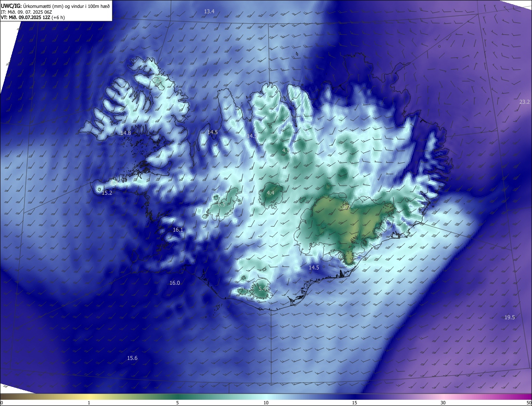Image resolution: width=532 pixels, height=406 pixels.
Task: Click the 14.8 value in the Westfjords
Action: coord(126,133)
